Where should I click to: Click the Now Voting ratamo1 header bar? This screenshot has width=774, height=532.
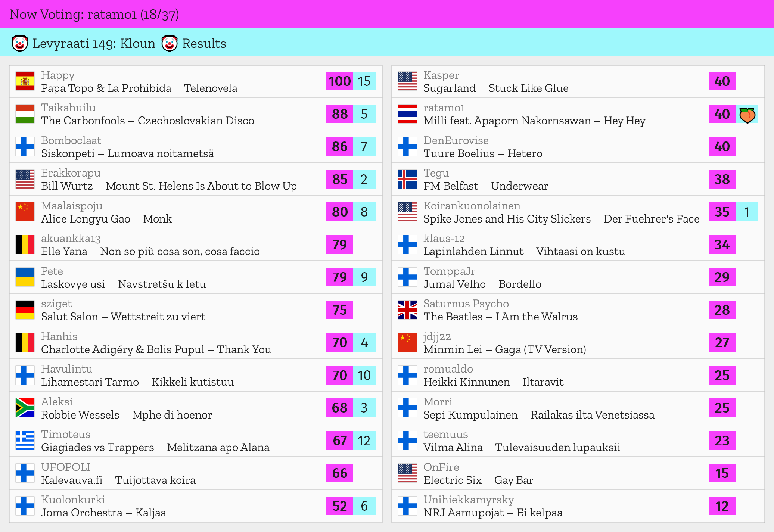click(x=387, y=14)
